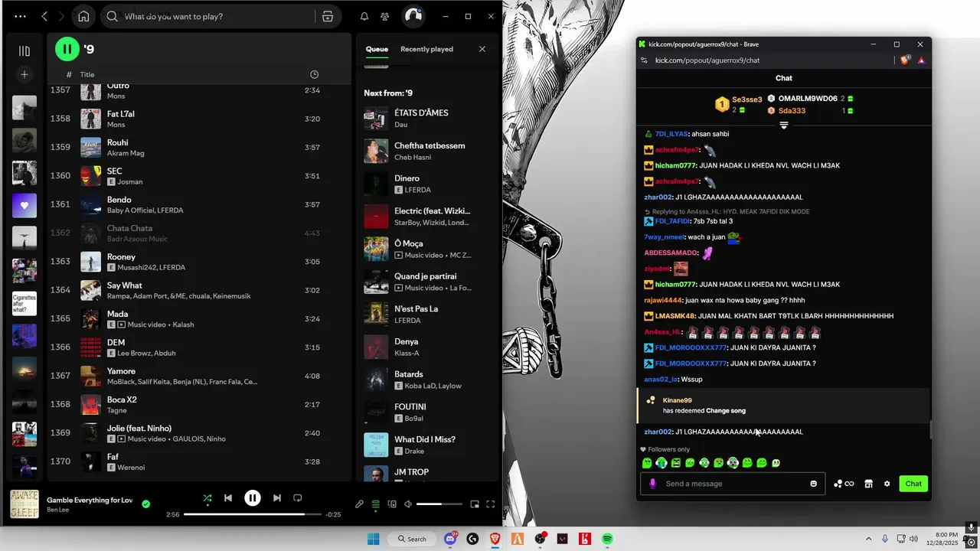The width and height of the screenshot is (980, 551).
Task: Open Spotify notifications bell (What's New)
Action: click(x=364, y=16)
